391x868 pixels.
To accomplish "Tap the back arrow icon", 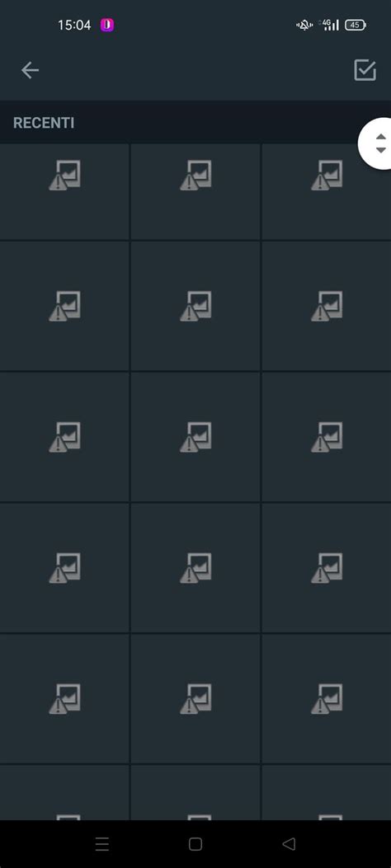I will pos(30,70).
